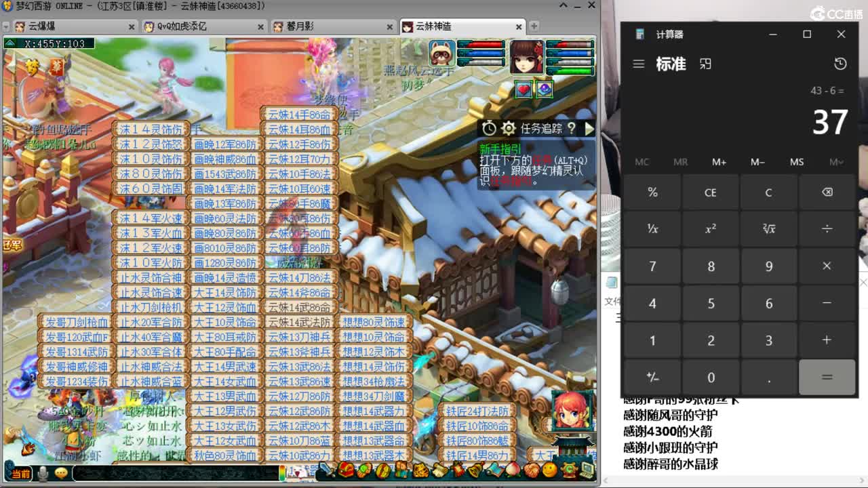Click stall sign 大王14灵饰防

click(225, 293)
